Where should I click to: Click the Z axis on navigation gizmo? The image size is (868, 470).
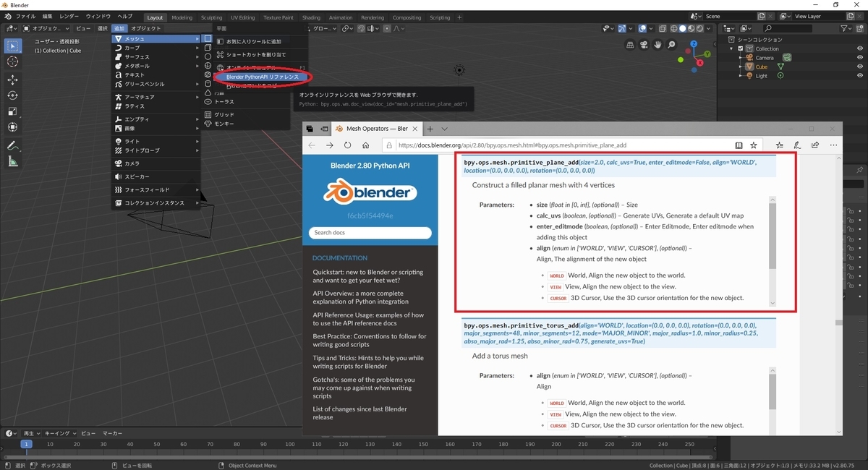point(694,44)
